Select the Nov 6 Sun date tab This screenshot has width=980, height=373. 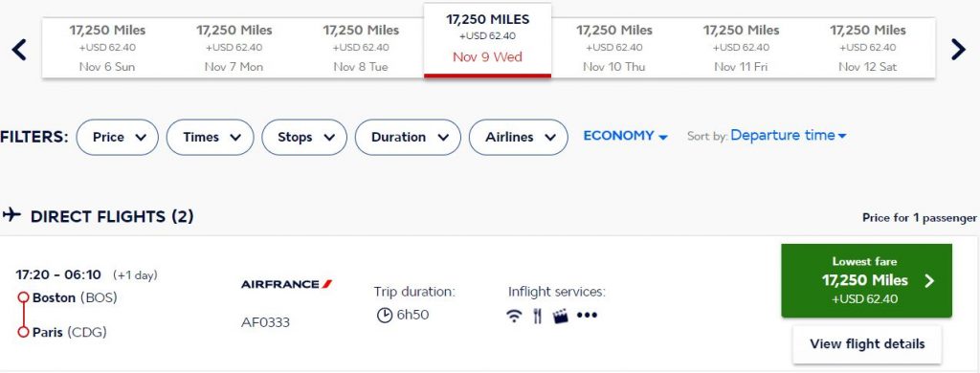point(107,48)
